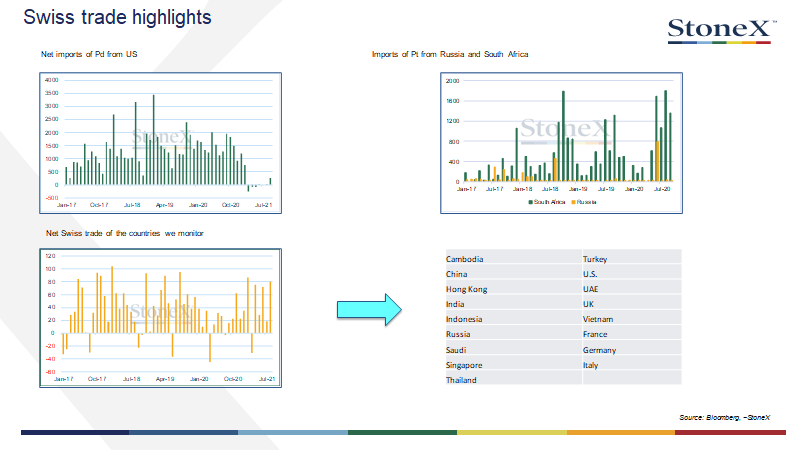The width and height of the screenshot is (800, 450).
Task: Click the '-500' axis value in Pd chart
Action: click(x=52, y=197)
